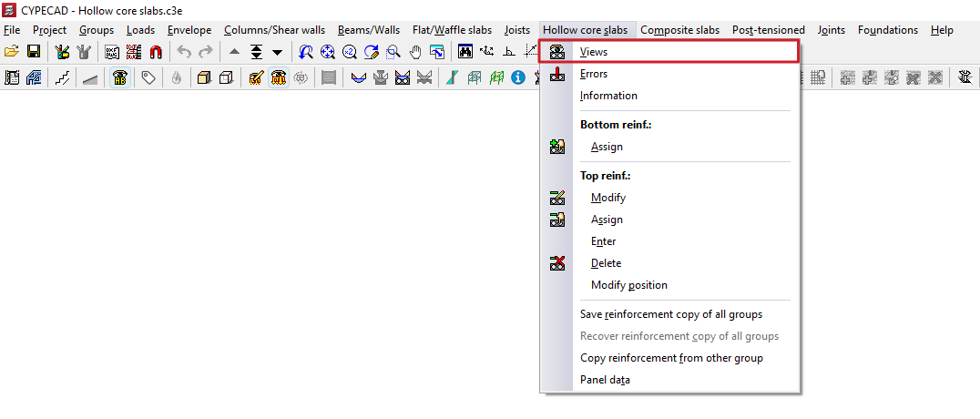Click the tag label icon
Screen dimensions: 980x419
[x=148, y=78]
